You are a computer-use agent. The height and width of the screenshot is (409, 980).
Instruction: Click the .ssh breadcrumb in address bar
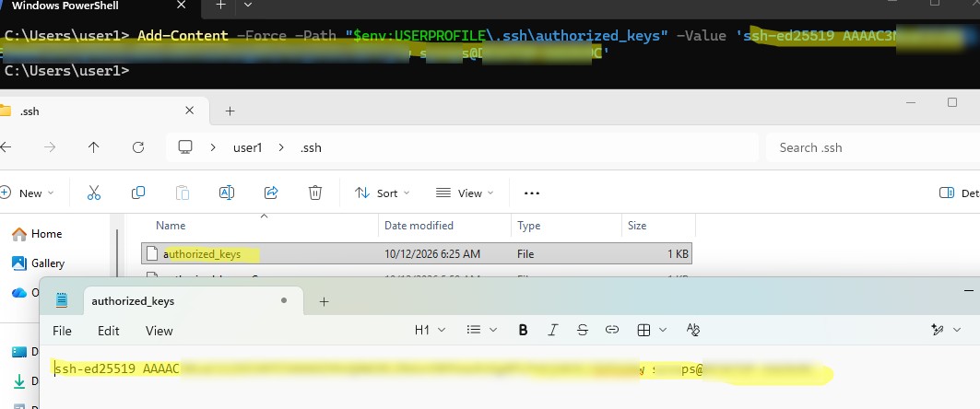point(311,148)
